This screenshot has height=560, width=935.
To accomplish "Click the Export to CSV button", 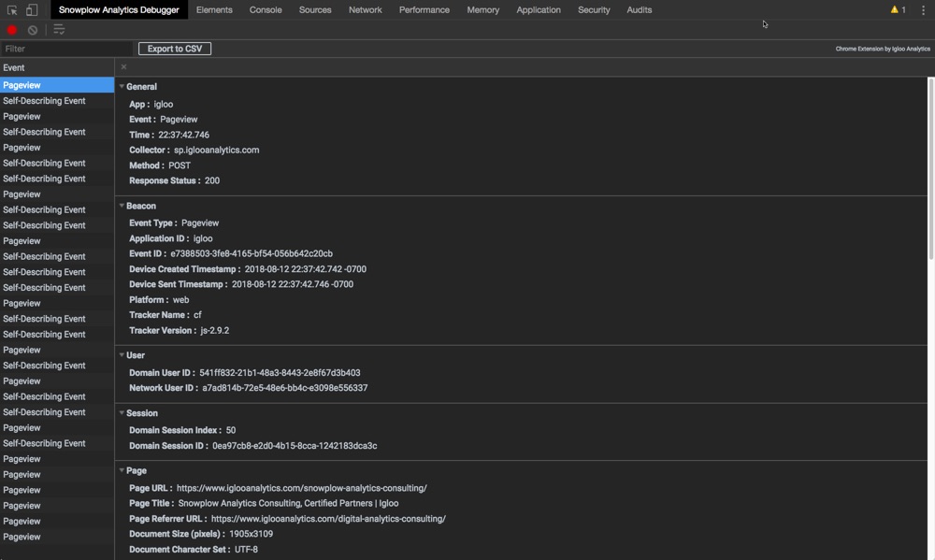I will [175, 49].
